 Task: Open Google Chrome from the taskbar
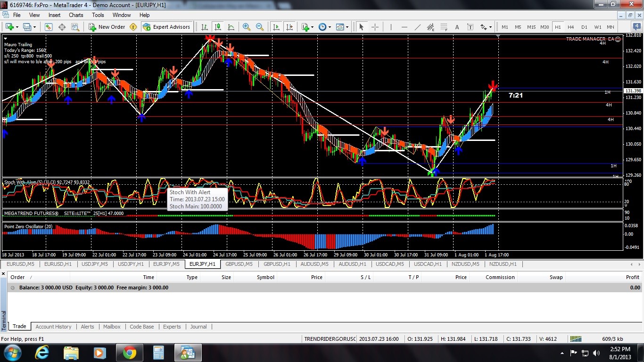coord(130,353)
